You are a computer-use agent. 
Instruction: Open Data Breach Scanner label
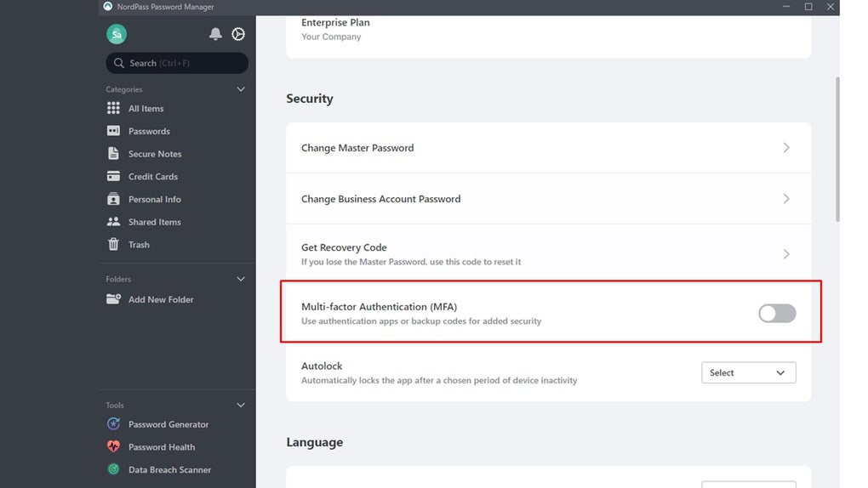pos(169,470)
